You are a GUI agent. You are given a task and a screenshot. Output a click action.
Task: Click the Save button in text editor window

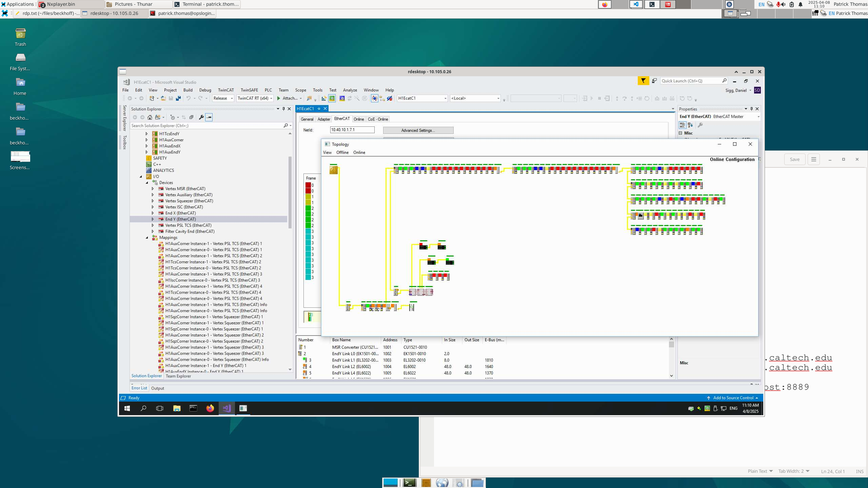[794, 159]
